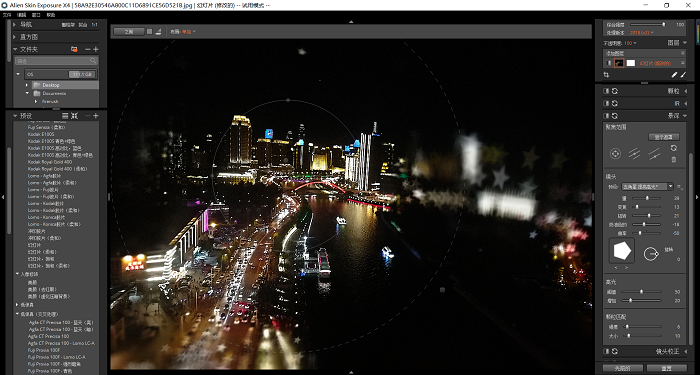Image resolution: width=700 pixels, height=375 pixels.
Task: Collapse the Documents folder tree node
Action: pyautogui.click(x=27, y=93)
